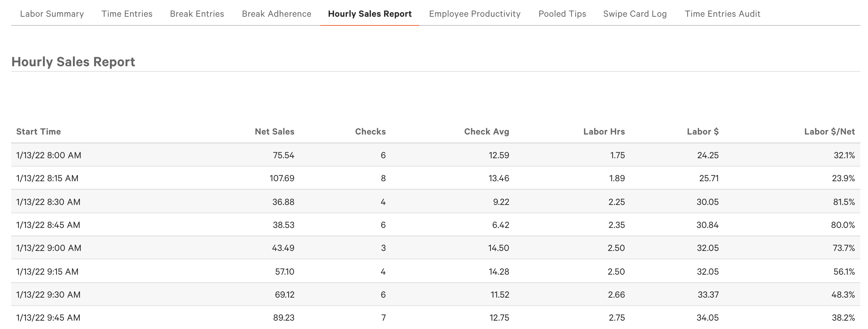Select the Hourly Sales Report tab
Screen dimensions: 868x329
point(370,14)
